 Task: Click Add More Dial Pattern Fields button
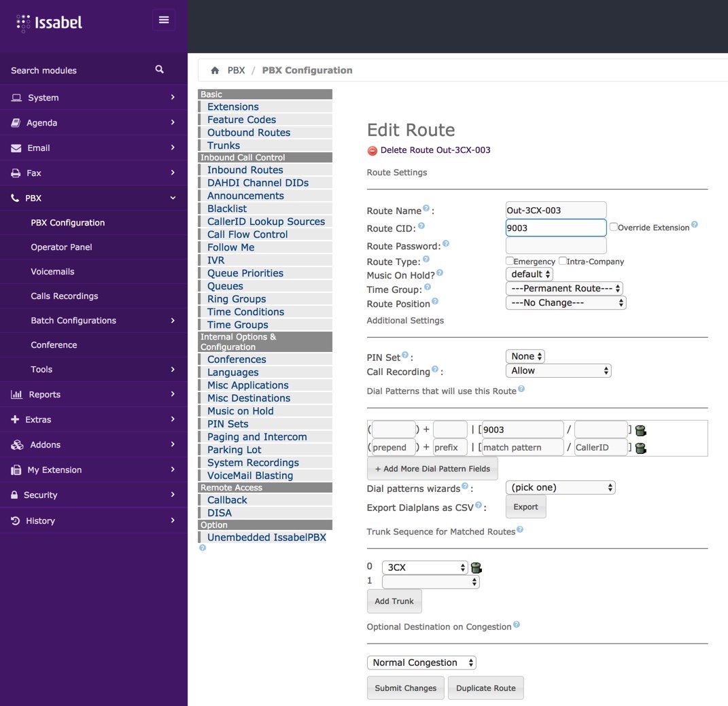coord(432,469)
